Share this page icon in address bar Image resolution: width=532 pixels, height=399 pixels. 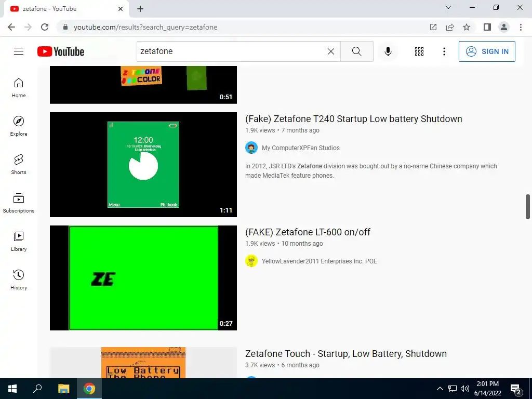(450, 27)
